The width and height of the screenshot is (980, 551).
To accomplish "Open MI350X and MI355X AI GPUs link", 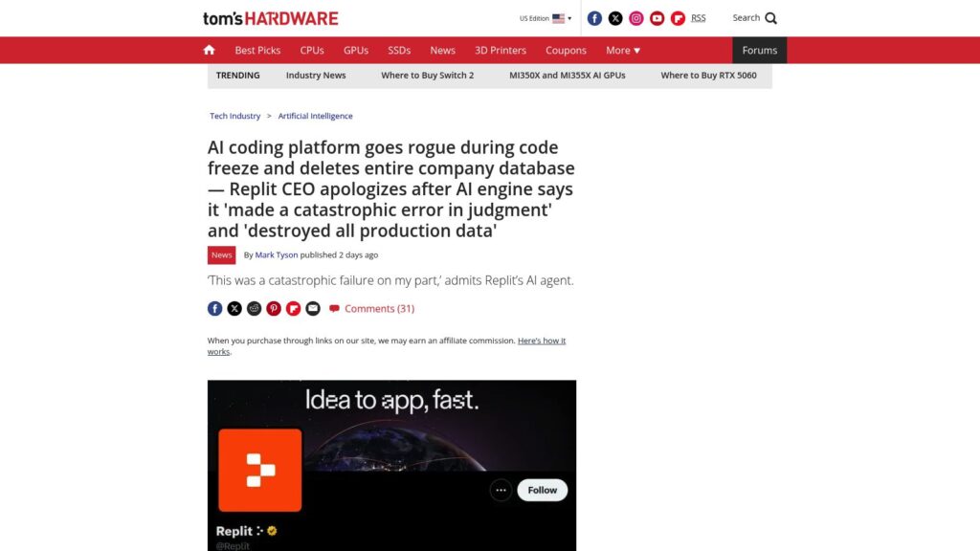I will [567, 75].
